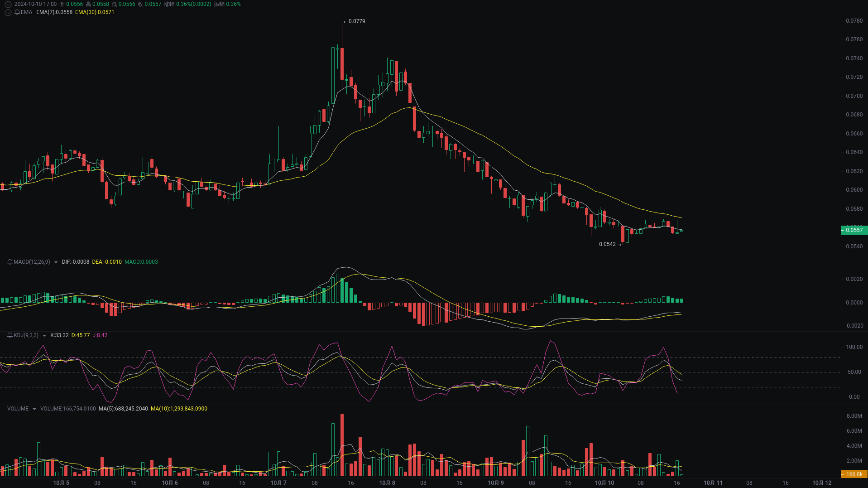Open the MACD indicator dropdown arrow
868x488 pixels.
[56, 262]
